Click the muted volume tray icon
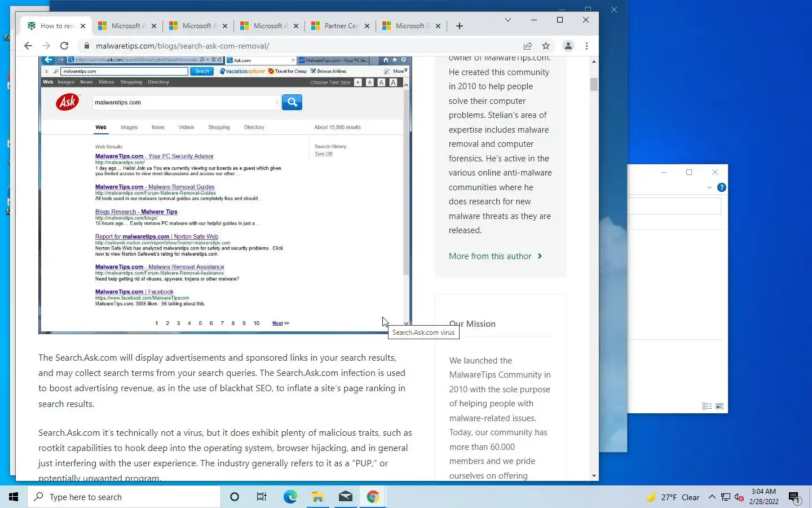Viewport: 812px width, 508px height. coord(739,497)
